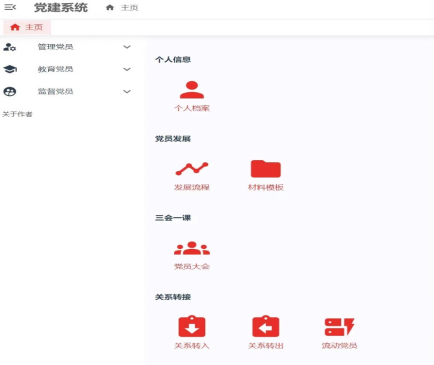The height and width of the screenshot is (365, 434).
Task: Select the 主页 red tab
Action: [x=27, y=27]
